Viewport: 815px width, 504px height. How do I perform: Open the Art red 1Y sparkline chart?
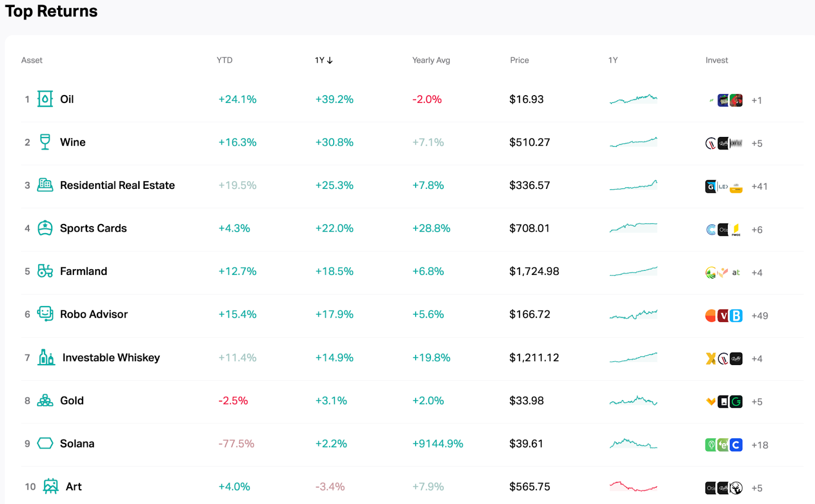coord(633,487)
